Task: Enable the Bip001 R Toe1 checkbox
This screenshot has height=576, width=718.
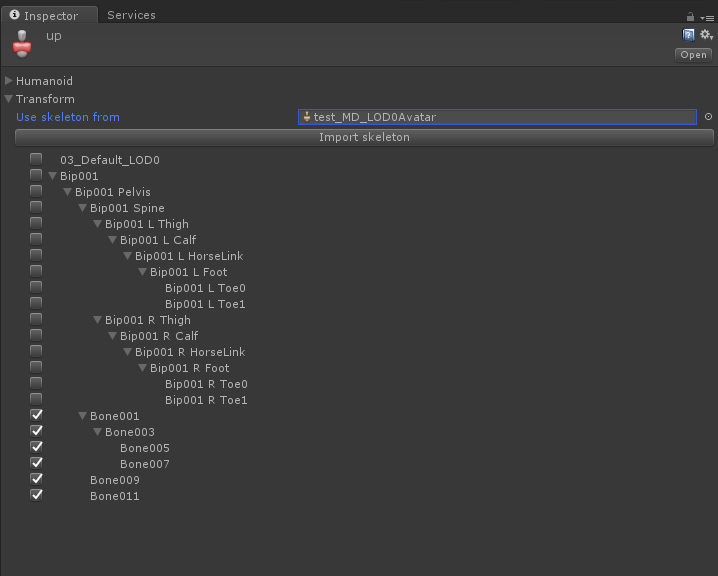Action: 36,399
